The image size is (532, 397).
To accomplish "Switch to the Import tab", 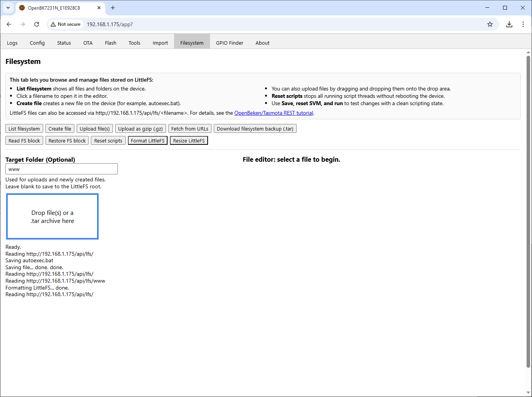I will (x=160, y=43).
